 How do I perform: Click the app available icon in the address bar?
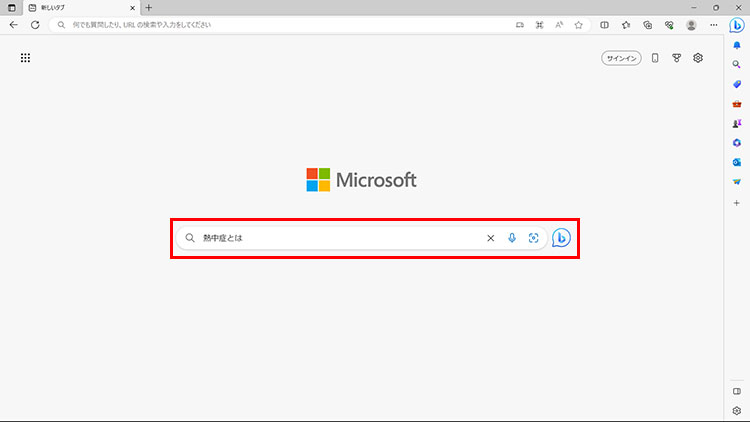coord(520,25)
